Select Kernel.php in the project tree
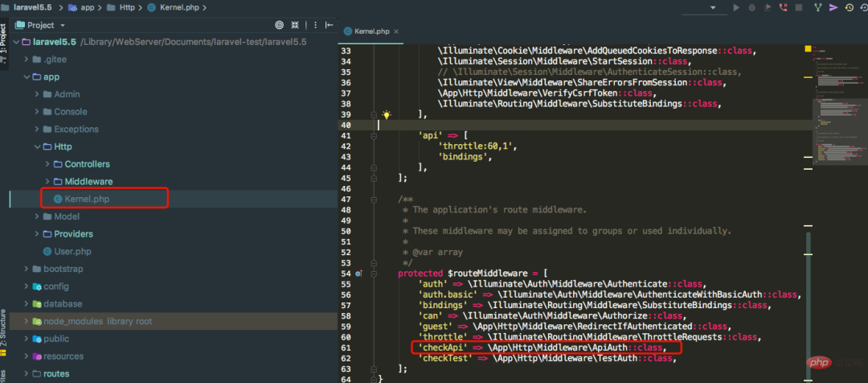 click(x=86, y=199)
